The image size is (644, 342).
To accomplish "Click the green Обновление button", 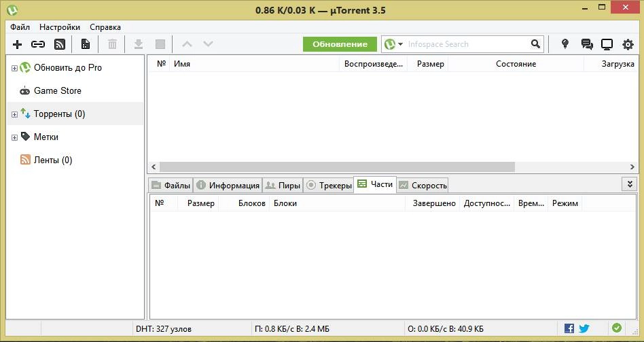I will pyautogui.click(x=340, y=44).
